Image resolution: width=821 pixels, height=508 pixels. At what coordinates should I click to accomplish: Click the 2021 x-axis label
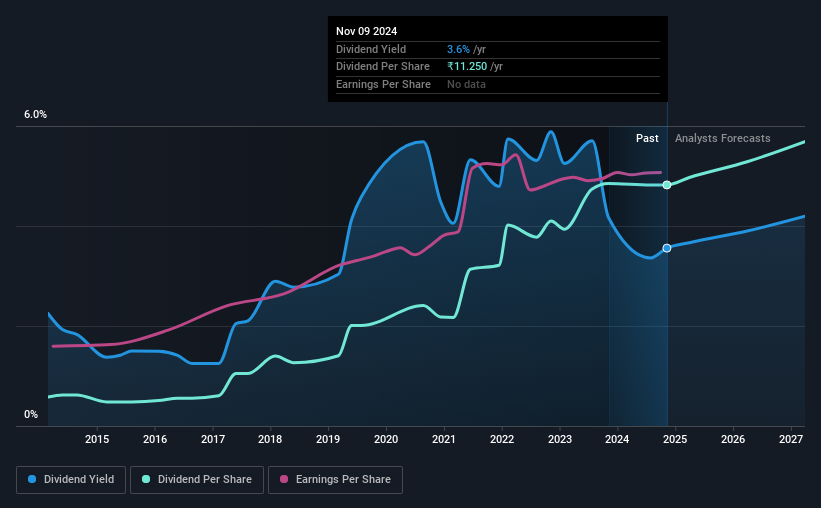click(x=444, y=439)
